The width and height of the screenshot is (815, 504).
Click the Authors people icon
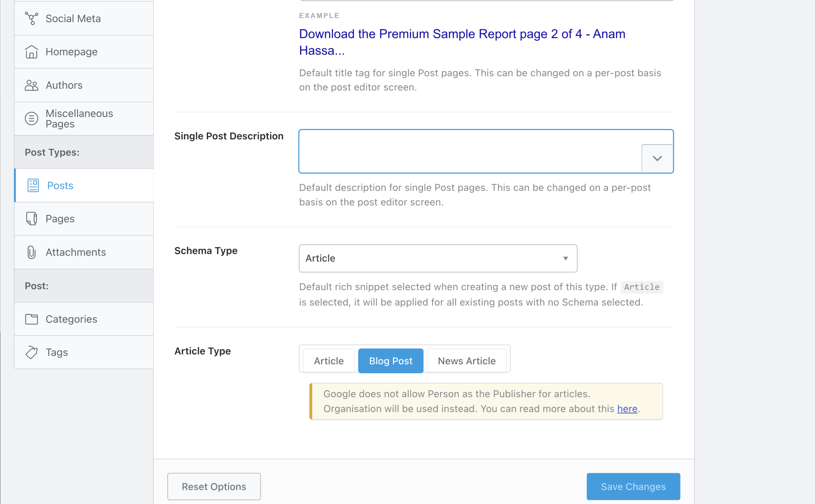[x=32, y=85]
